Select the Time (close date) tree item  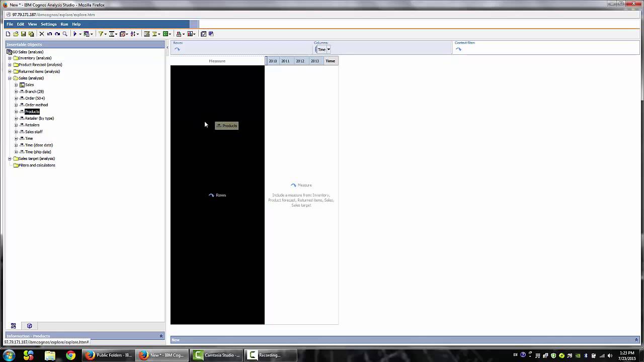pos(39,145)
